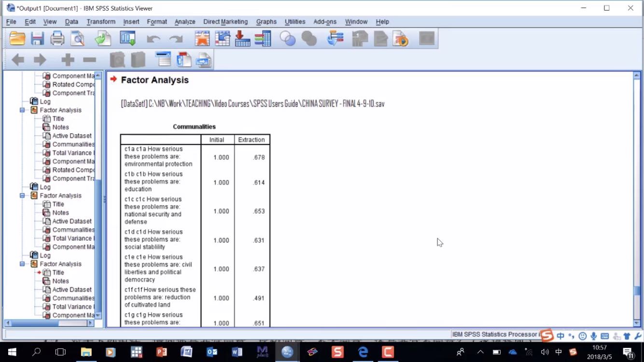Select Active Dataset under the last Factor Analysis
Image resolution: width=644 pixels, height=362 pixels.
pyautogui.click(x=72, y=290)
